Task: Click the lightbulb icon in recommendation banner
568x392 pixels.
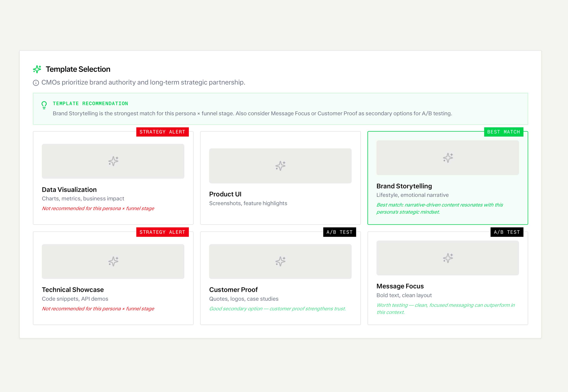Action: tap(44, 105)
